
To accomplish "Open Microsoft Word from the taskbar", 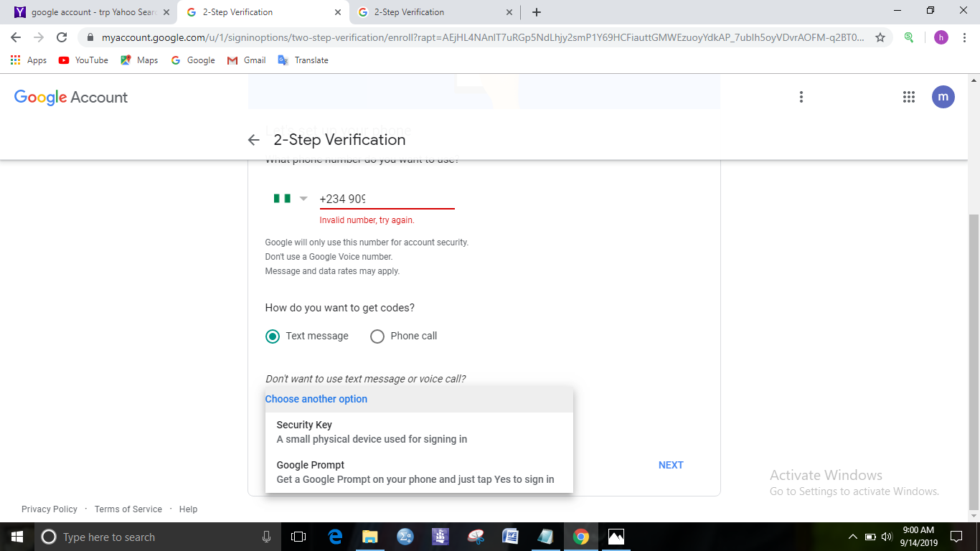I will click(511, 537).
